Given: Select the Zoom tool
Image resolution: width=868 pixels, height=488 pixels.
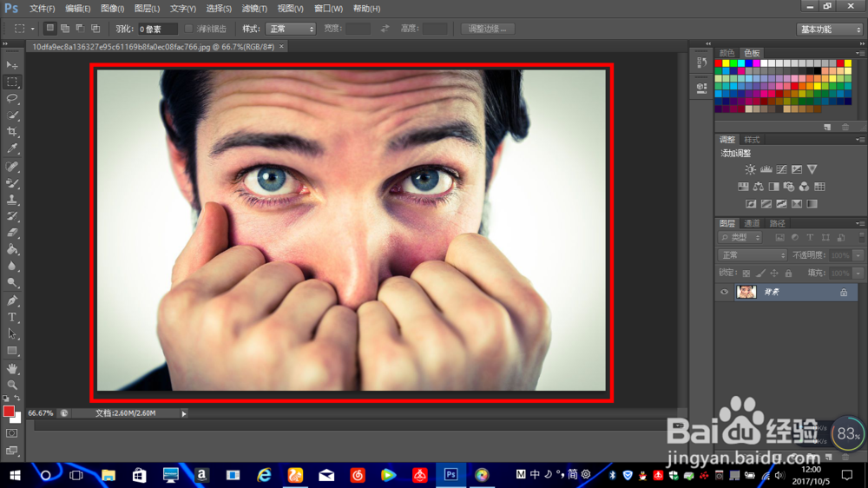Looking at the screenshot, I should pos(12,385).
